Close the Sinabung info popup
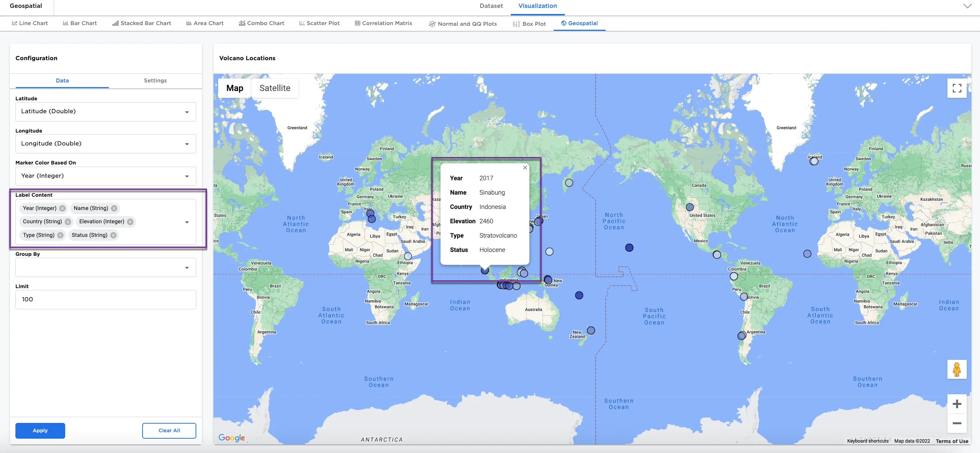This screenshot has height=453, width=980. [525, 167]
